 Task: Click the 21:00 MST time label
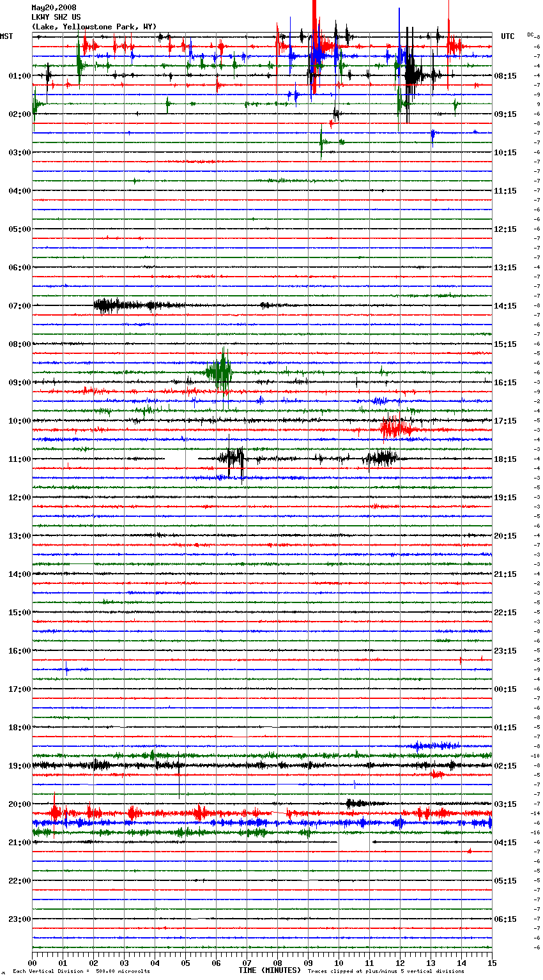20,843
